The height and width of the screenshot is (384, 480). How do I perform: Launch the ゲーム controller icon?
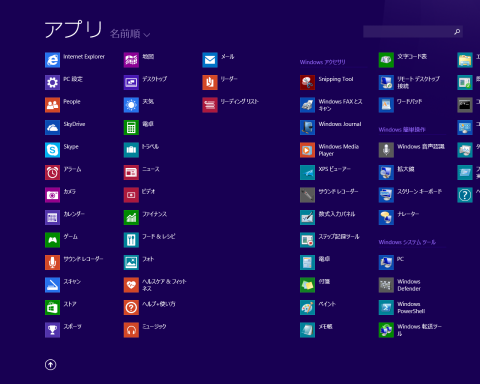(52, 240)
